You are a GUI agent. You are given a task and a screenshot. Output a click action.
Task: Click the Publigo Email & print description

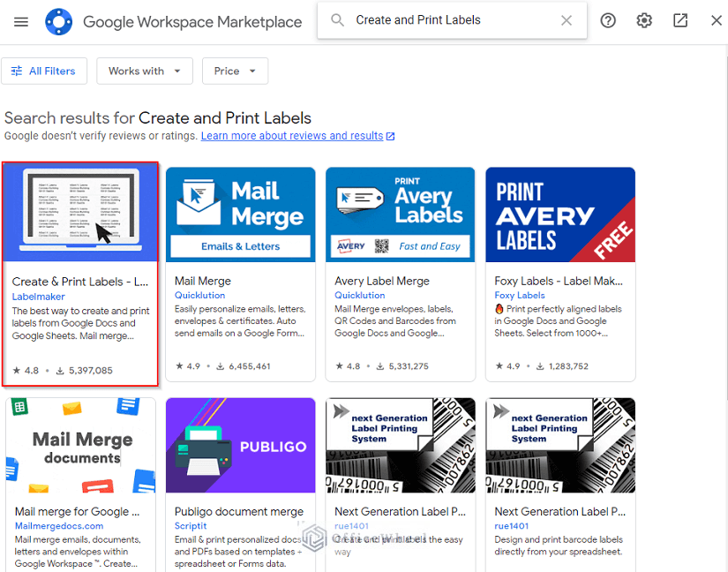coord(238,552)
